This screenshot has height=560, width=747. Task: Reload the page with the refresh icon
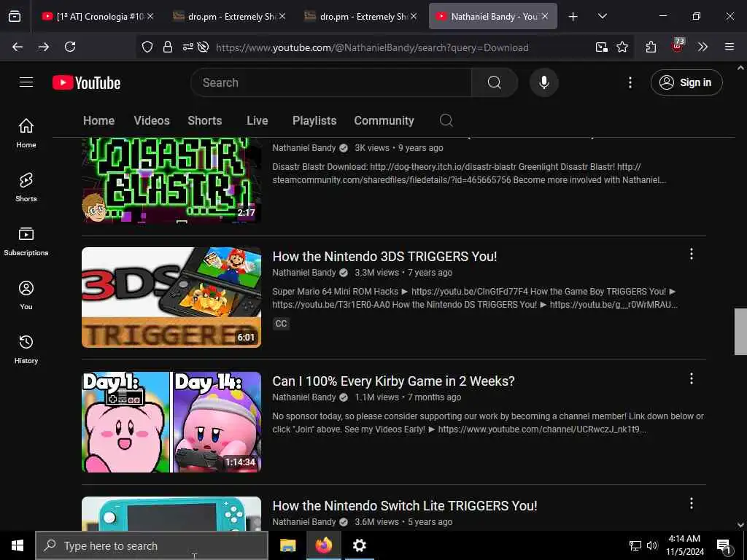70,47
